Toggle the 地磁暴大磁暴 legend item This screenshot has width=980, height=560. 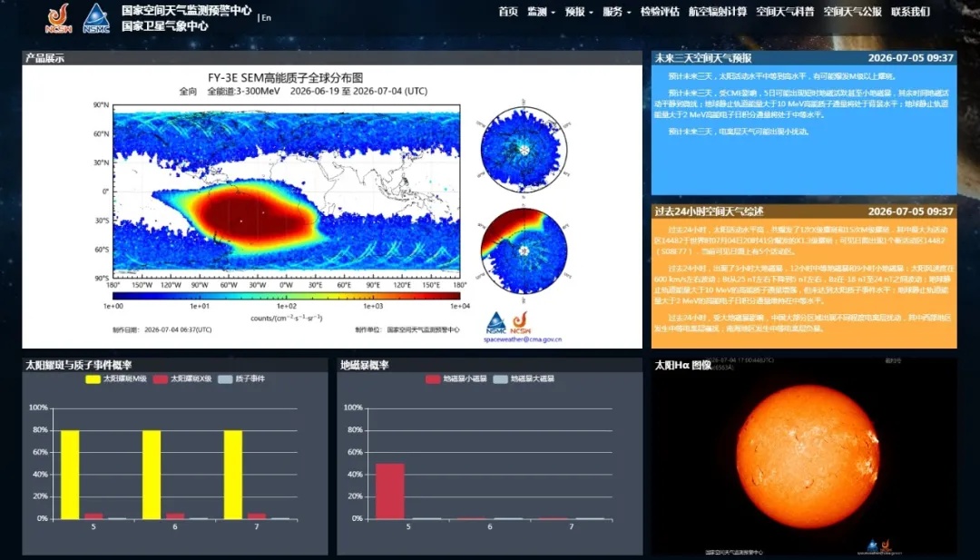pyautogui.click(x=524, y=378)
